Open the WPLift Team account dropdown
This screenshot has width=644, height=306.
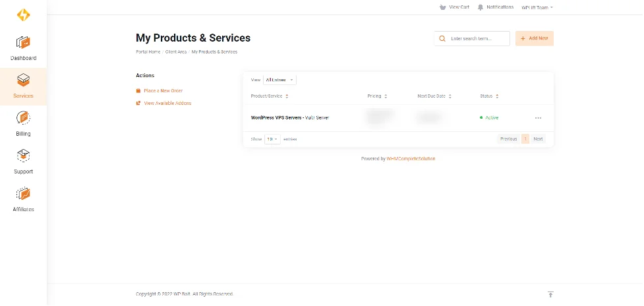coord(537,7)
